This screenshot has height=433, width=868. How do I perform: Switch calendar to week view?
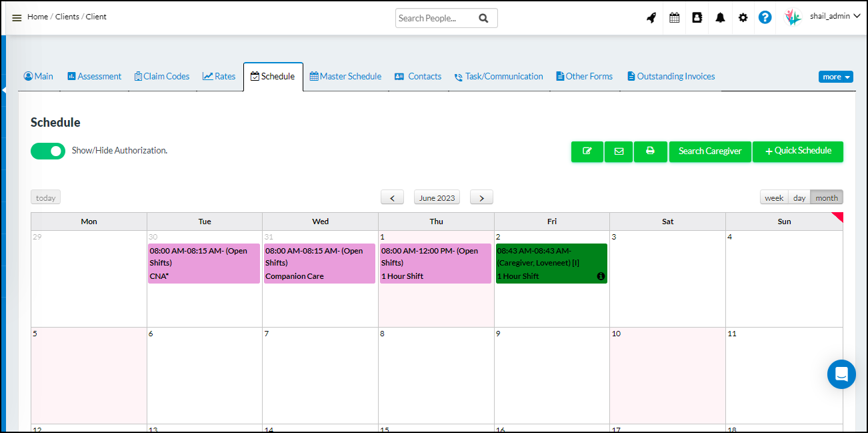[x=774, y=197]
